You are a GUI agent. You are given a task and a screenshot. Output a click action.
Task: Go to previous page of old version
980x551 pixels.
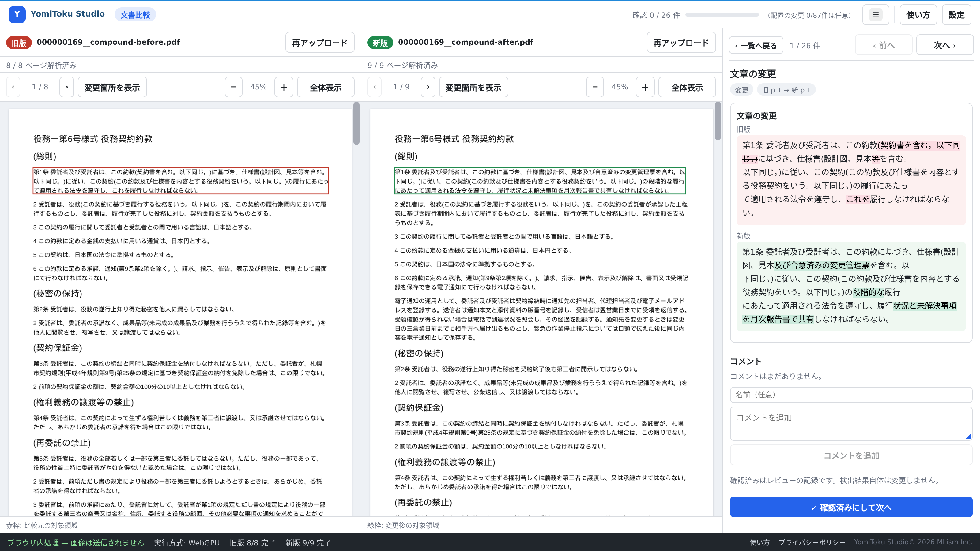tap(13, 87)
